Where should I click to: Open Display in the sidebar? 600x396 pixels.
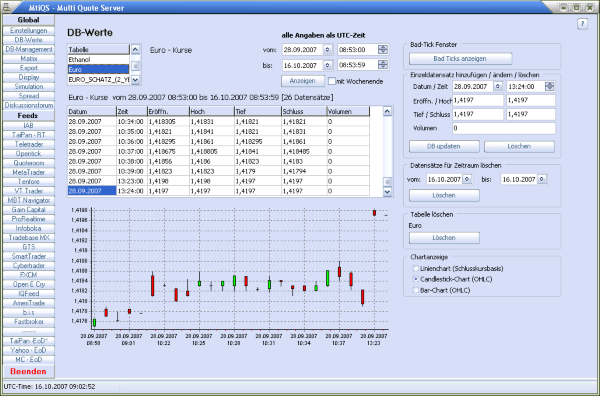29,77
